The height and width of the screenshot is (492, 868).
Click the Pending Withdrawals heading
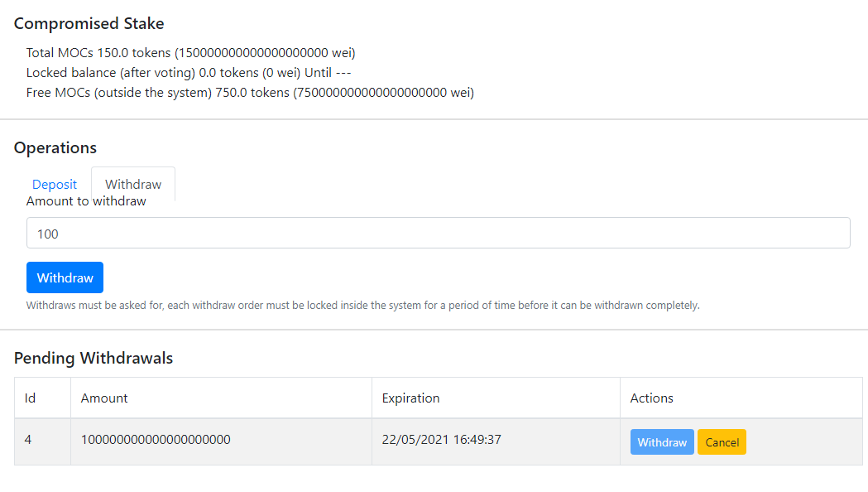pyautogui.click(x=94, y=358)
